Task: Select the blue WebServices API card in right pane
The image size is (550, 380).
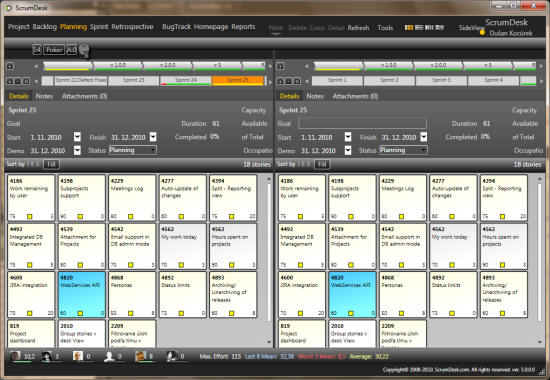Action: coord(352,294)
